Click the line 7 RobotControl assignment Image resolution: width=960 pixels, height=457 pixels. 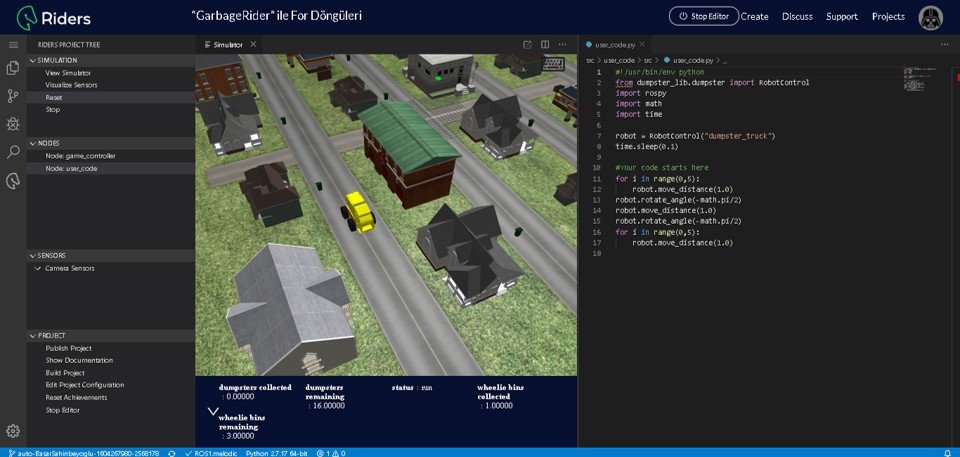[x=696, y=136]
